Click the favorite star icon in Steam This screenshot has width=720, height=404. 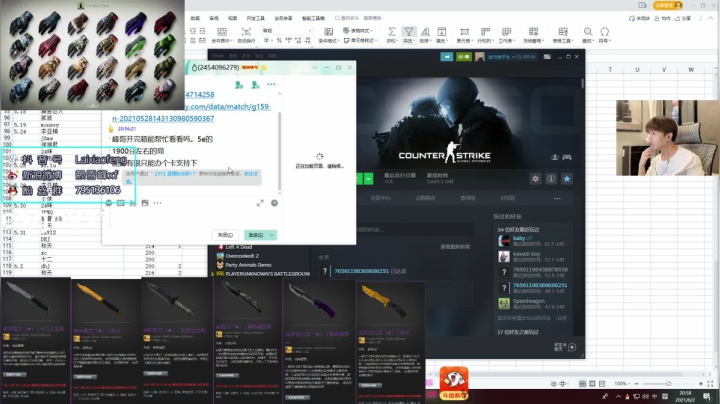567,179
